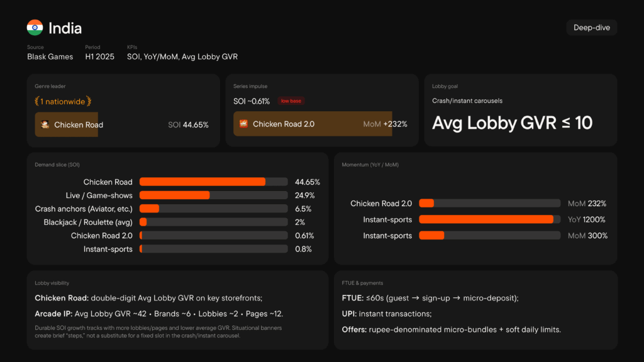Select the H1 2025 period value
644x362 pixels.
coord(99,57)
